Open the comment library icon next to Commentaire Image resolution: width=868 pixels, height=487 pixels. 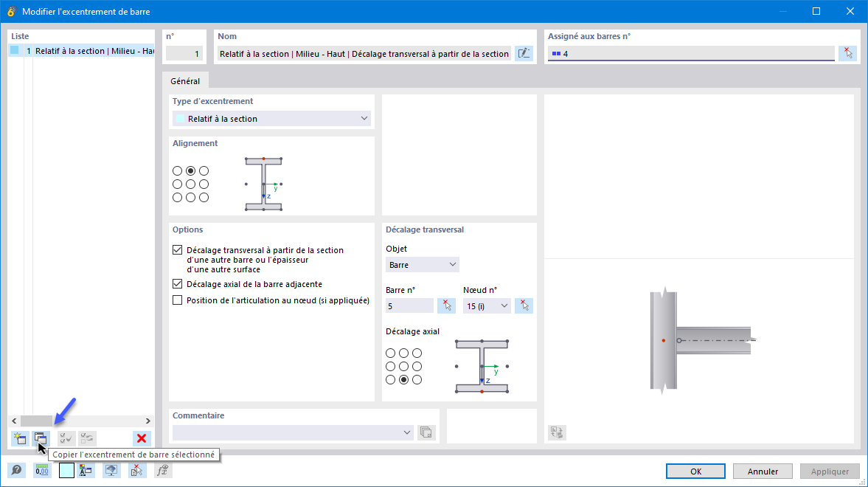coord(426,432)
